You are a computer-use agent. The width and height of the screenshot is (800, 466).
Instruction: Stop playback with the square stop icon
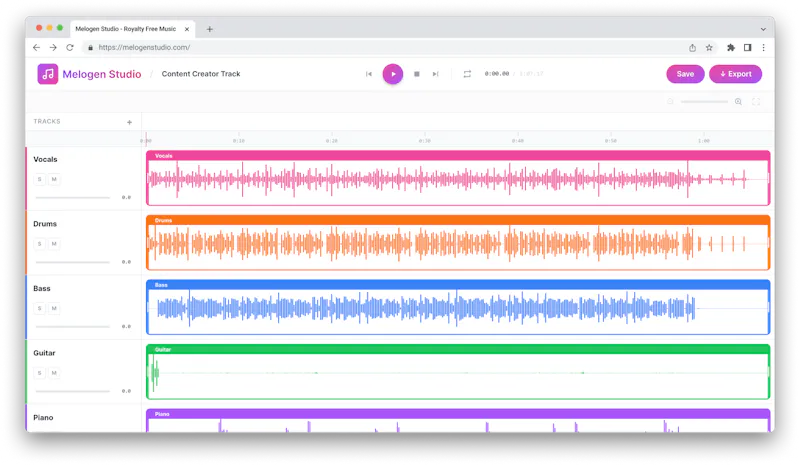pyautogui.click(x=417, y=74)
